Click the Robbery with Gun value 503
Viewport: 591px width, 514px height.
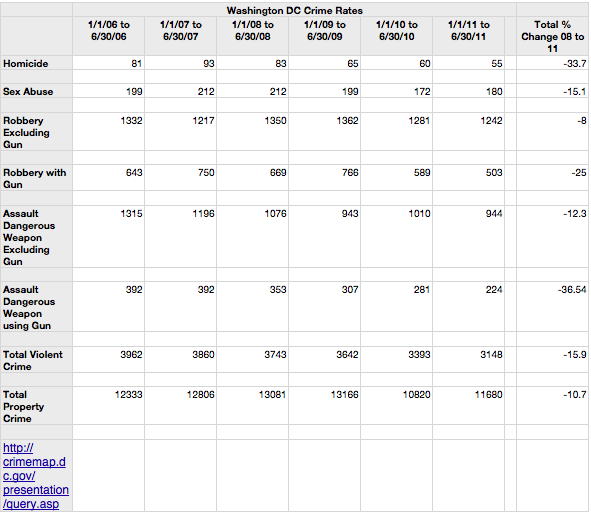point(494,173)
